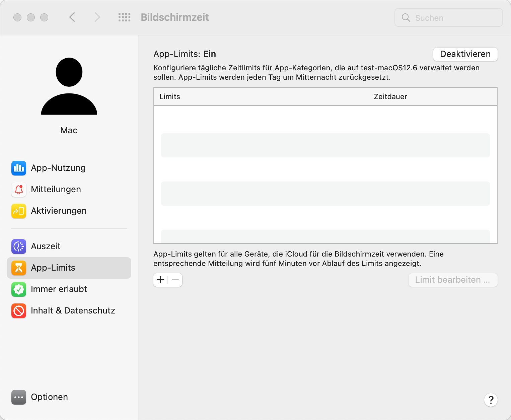Show all preferences grid icon

[x=124, y=17]
